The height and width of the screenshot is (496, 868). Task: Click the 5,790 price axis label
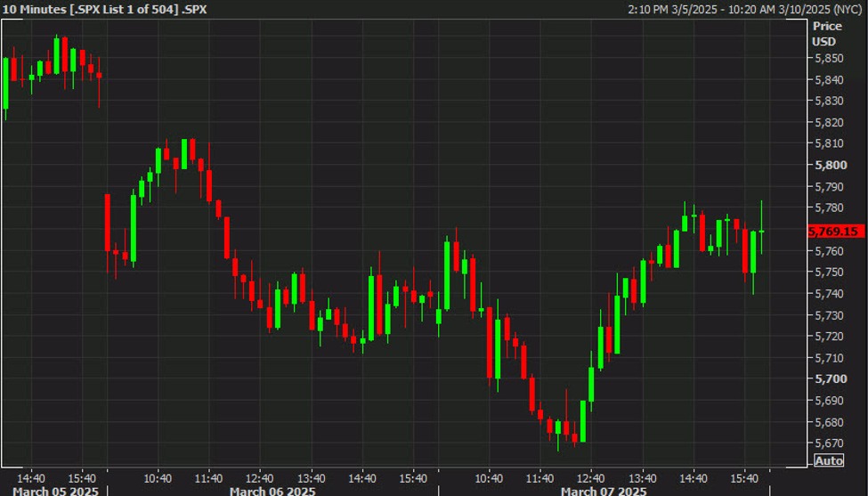coord(829,186)
